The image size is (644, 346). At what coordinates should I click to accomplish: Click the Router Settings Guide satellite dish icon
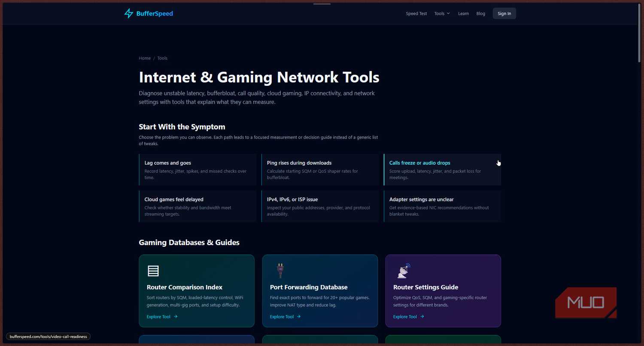[404, 271]
